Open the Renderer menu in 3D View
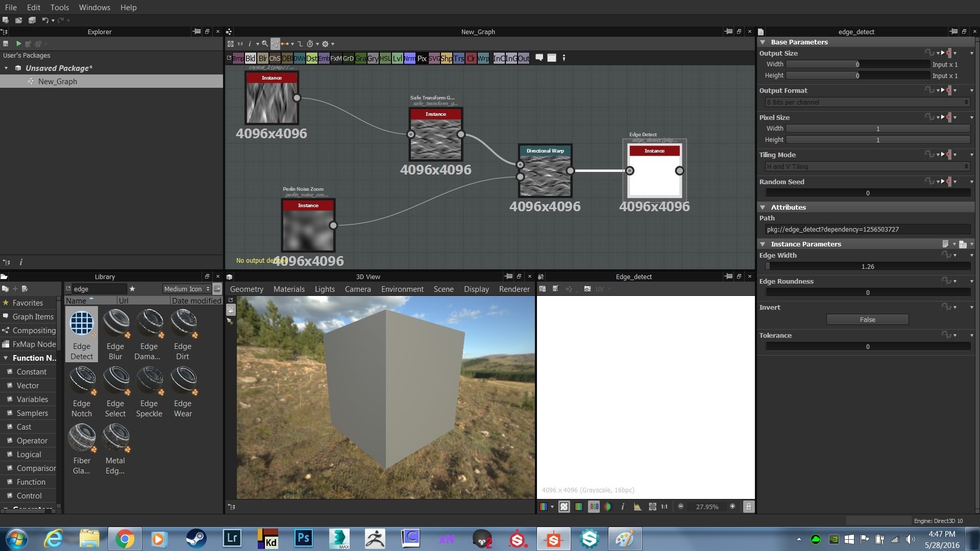Image resolution: width=980 pixels, height=551 pixels. (514, 289)
